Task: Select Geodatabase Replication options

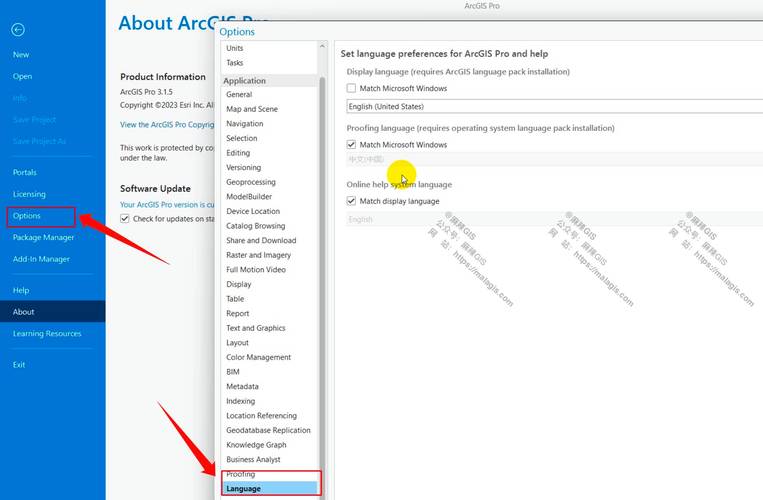Action: pos(268,430)
